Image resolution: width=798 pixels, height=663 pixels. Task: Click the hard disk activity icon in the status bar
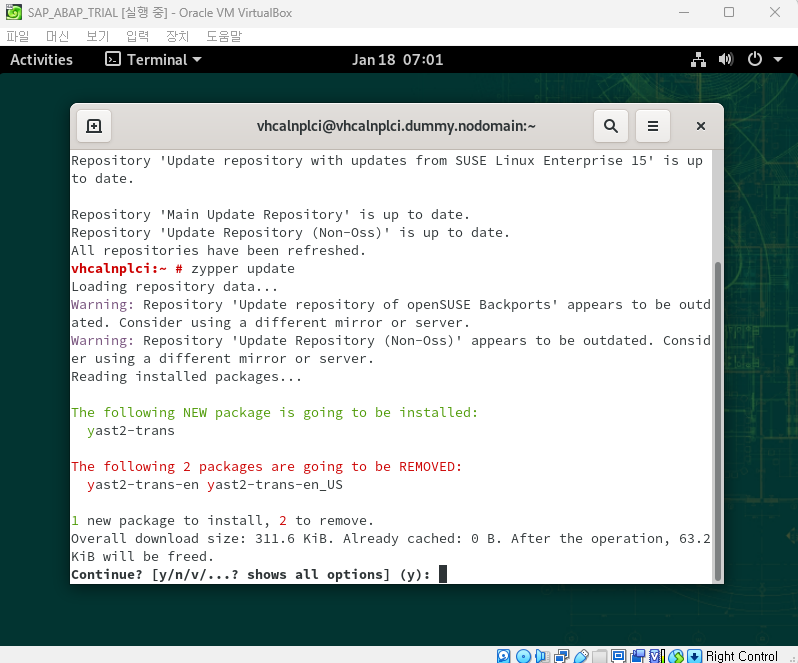click(x=503, y=656)
